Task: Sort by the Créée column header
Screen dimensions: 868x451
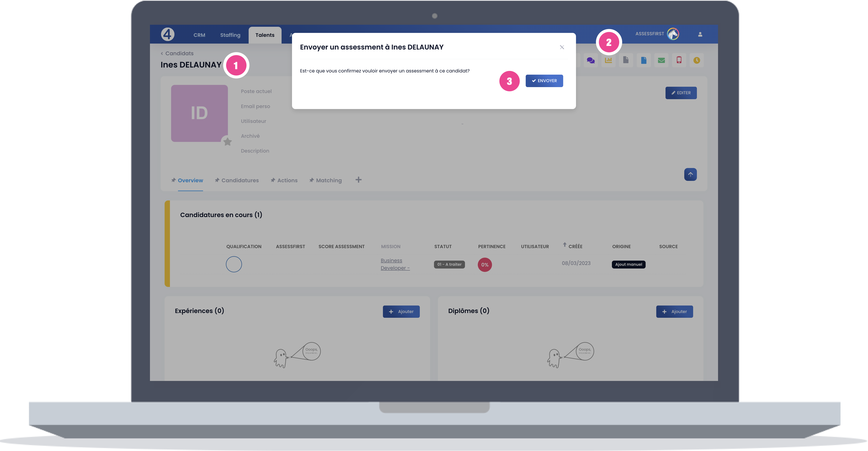Action: pyautogui.click(x=575, y=246)
